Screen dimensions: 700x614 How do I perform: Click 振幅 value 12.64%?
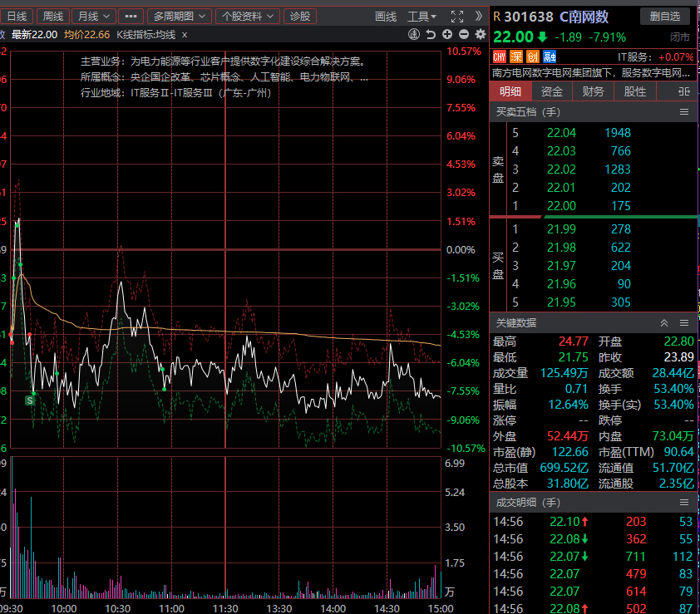[x=569, y=405]
